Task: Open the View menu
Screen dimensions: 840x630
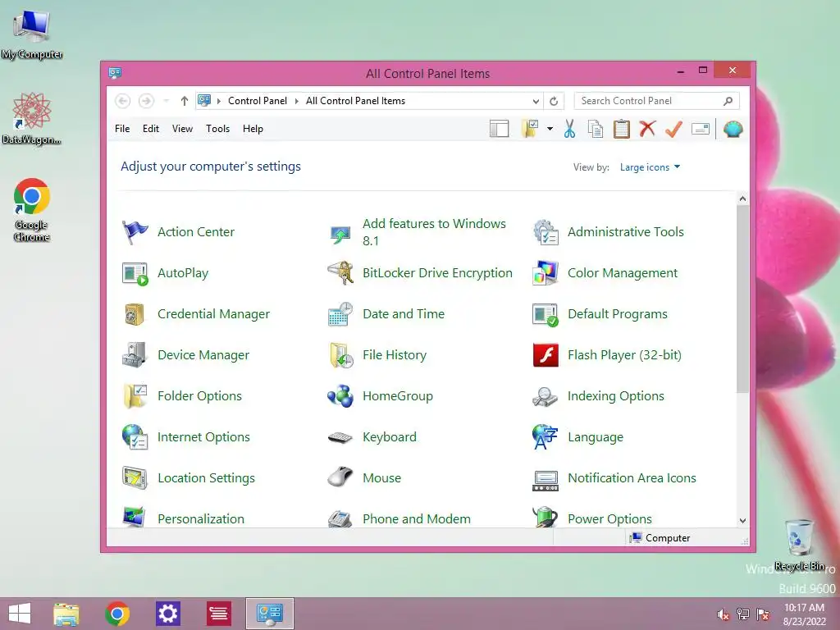Action: (182, 129)
